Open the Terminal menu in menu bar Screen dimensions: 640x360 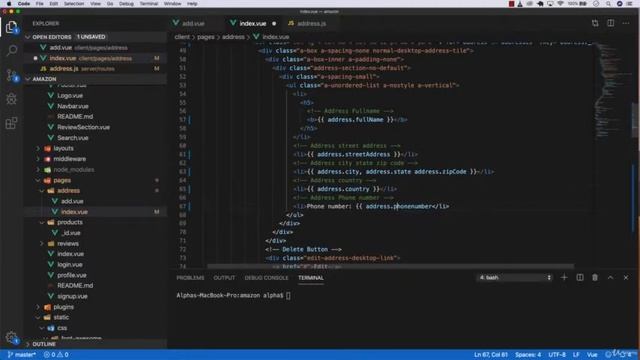[149, 4]
